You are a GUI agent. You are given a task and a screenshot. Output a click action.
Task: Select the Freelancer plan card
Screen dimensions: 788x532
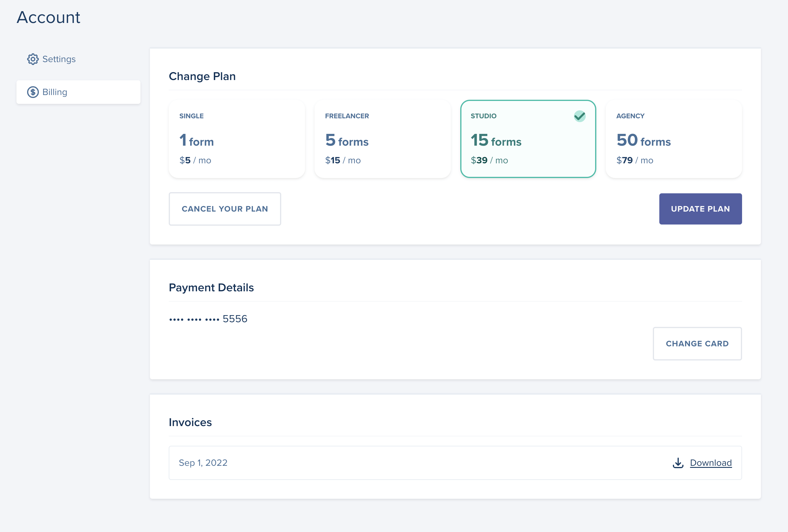tap(383, 139)
